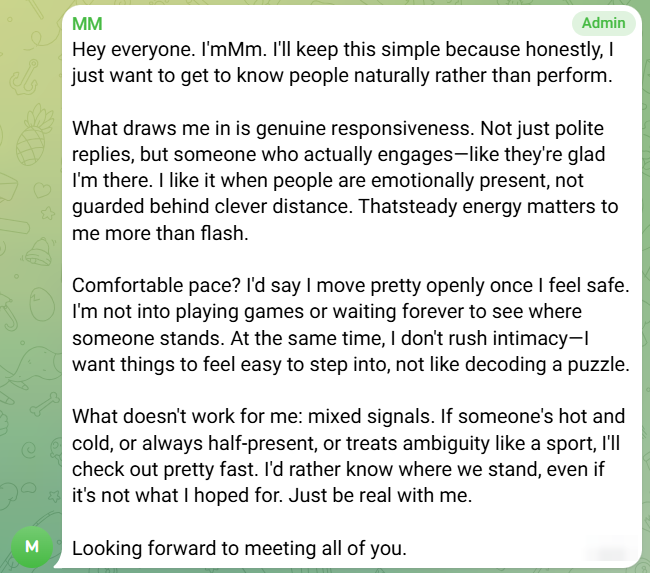This screenshot has height=573, width=650.
Task: Click the 'Looking forward to meeting all of you' line
Action: (x=239, y=548)
